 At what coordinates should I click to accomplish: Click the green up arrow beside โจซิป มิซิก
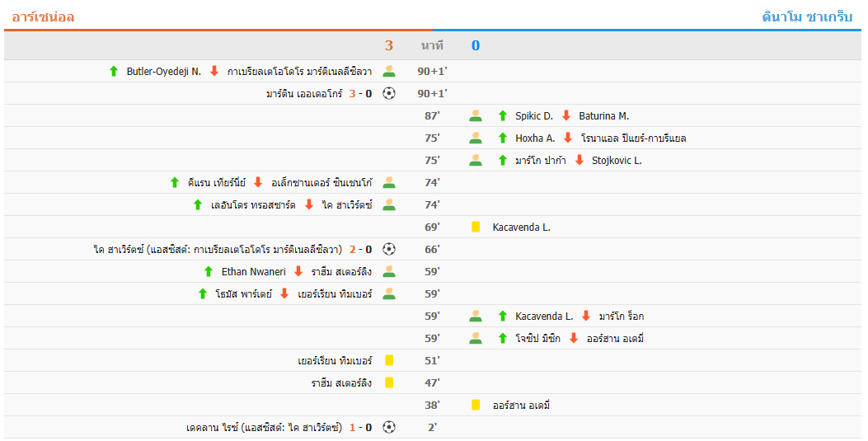click(503, 338)
